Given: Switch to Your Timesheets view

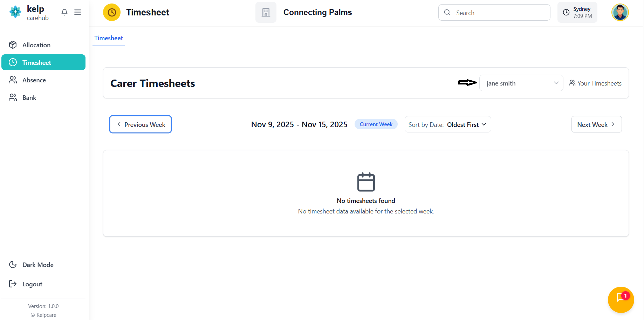Looking at the screenshot, I should 595,83.
